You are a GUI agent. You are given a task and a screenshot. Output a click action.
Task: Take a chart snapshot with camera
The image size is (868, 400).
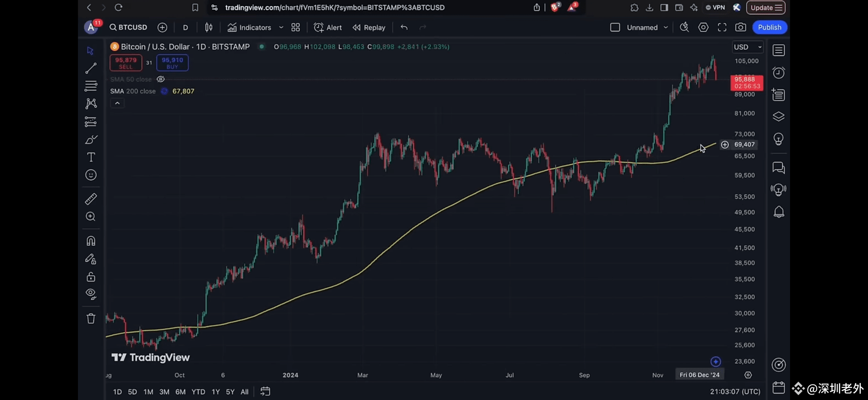[x=740, y=28]
